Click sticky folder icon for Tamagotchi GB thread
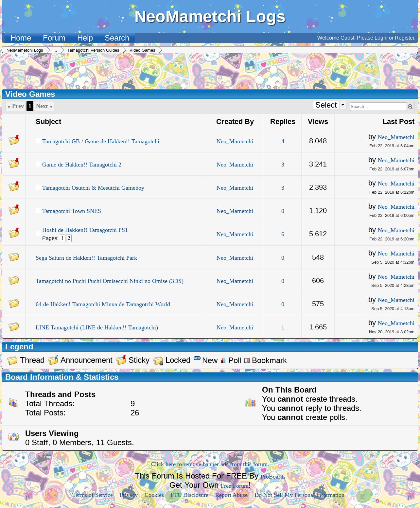The height and width of the screenshot is (508, 420). click(14, 140)
